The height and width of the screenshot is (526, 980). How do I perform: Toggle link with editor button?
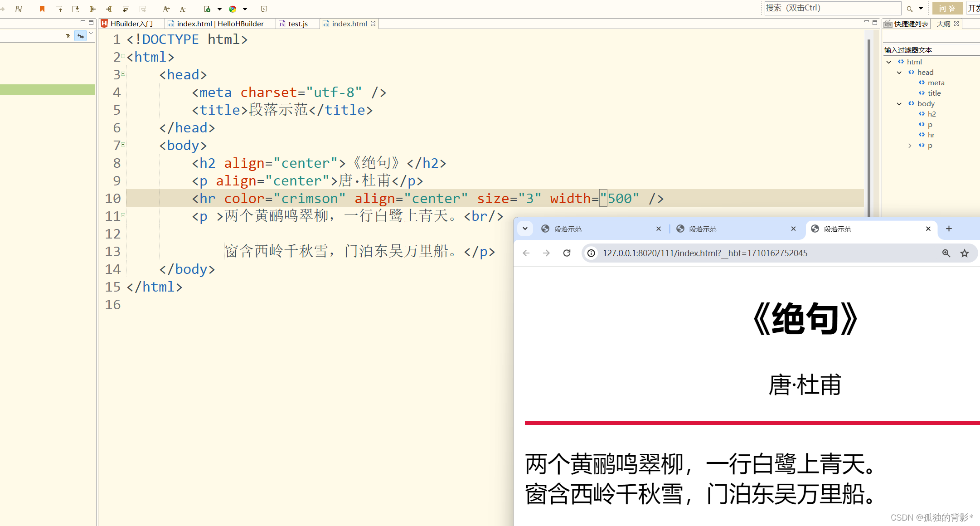[80, 36]
